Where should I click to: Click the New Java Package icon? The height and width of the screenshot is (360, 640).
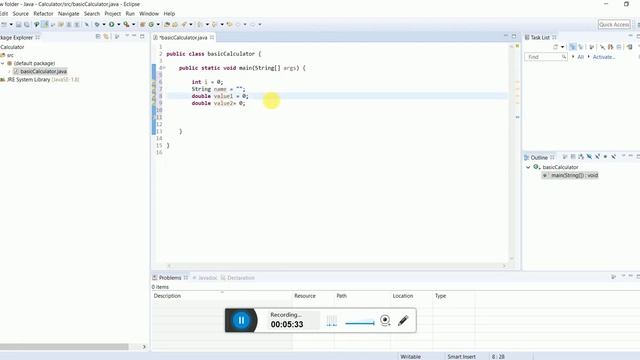pos(143,24)
